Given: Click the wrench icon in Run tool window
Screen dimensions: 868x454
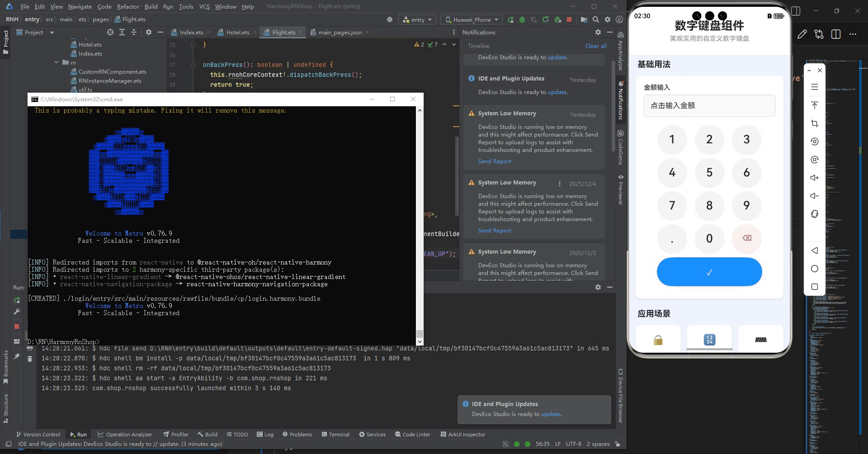Looking at the screenshot, I should 17,312.
